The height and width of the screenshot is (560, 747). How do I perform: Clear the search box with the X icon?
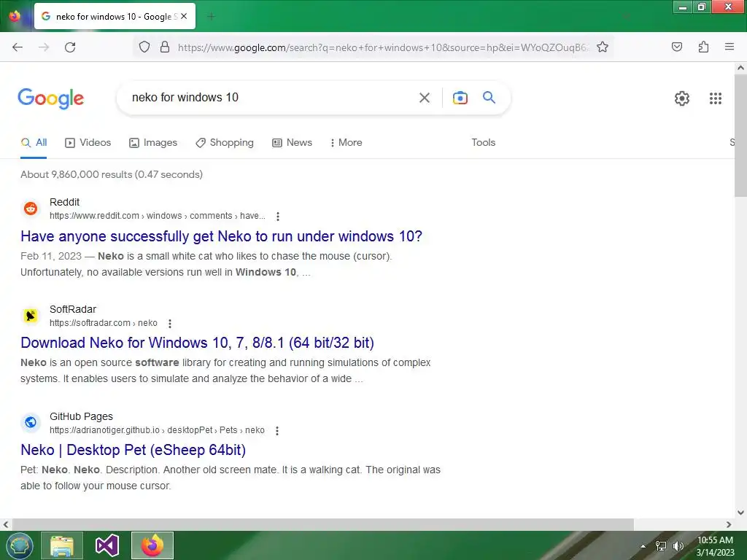coord(425,98)
